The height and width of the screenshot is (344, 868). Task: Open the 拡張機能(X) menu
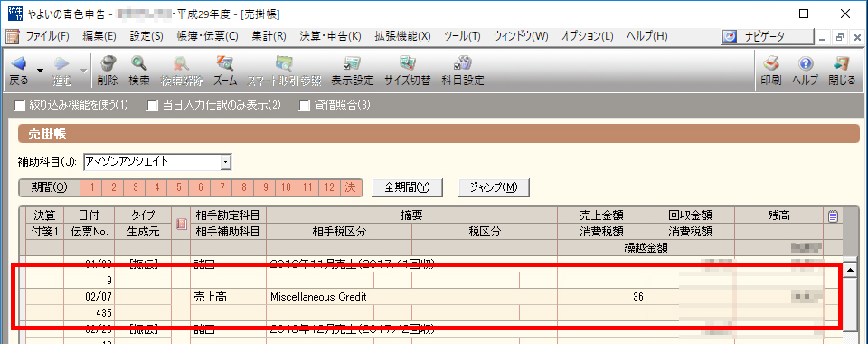click(x=402, y=36)
